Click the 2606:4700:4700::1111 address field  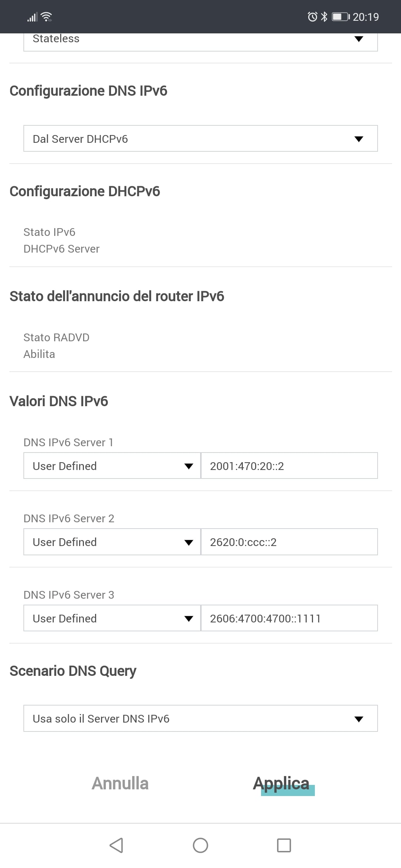pyautogui.click(x=289, y=618)
